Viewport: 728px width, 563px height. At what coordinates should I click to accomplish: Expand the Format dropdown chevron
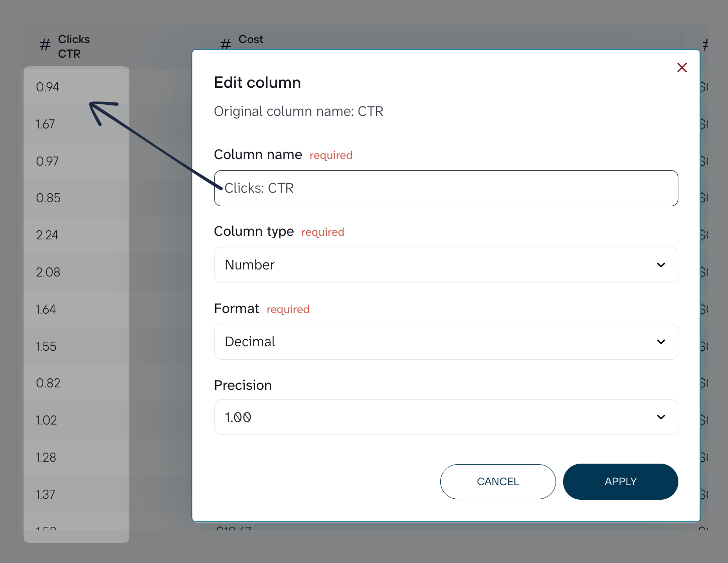(x=661, y=342)
